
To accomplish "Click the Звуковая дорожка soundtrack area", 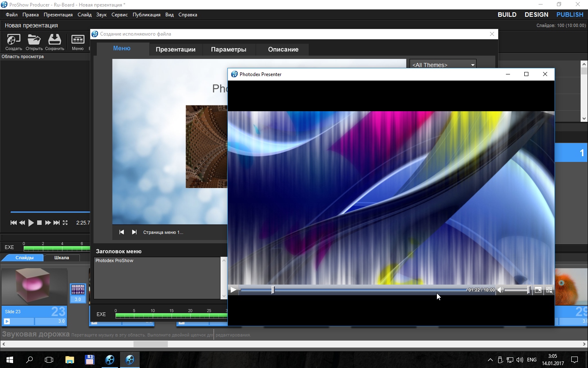I will pyautogui.click(x=294, y=334).
